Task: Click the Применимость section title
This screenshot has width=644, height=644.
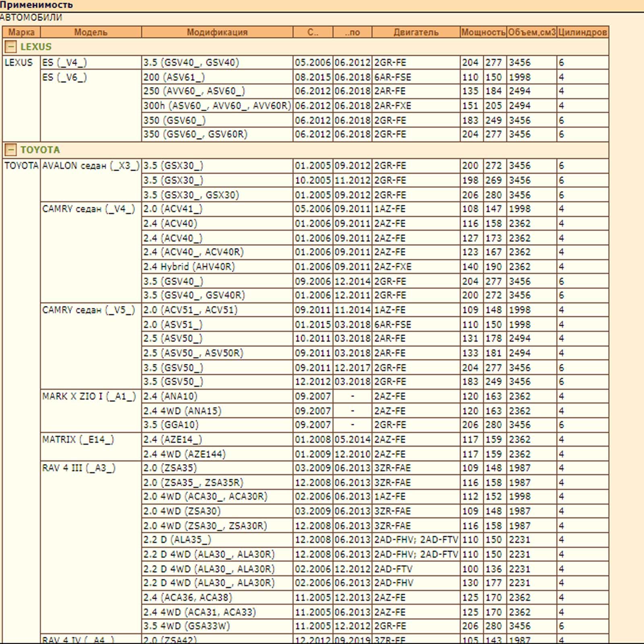Action: pyautogui.click(x=36, y=5)
